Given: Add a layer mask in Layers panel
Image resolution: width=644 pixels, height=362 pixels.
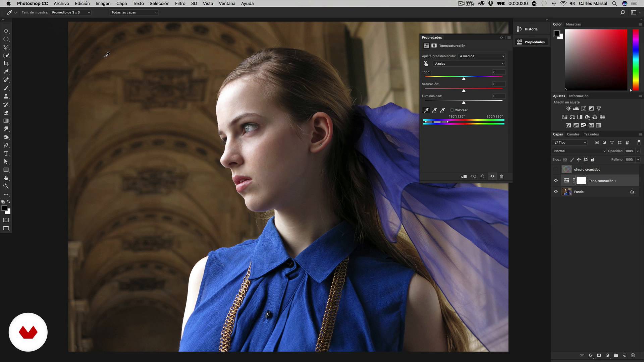Looking at the screenshot, I should pyautogui.click(x=599, y=355).
